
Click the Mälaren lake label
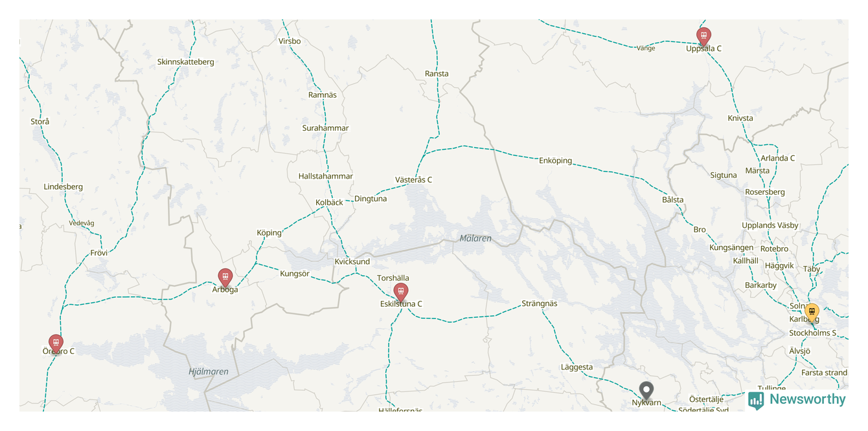pos(475,238)
